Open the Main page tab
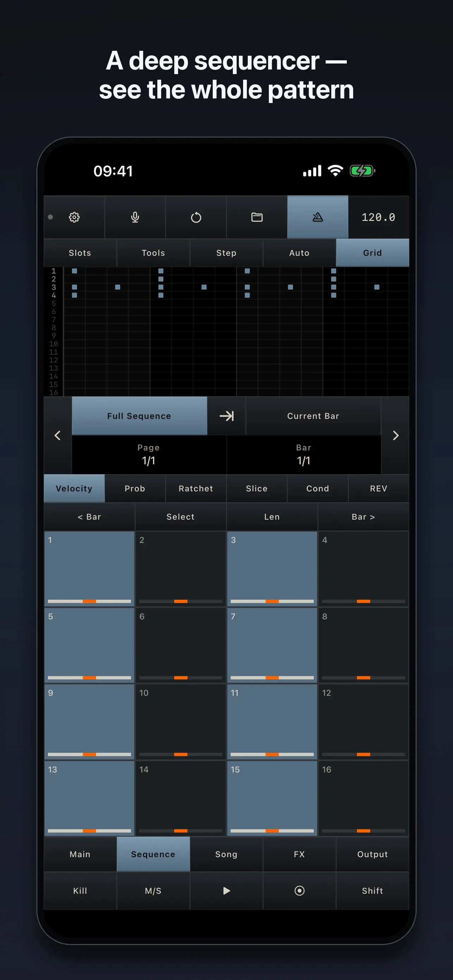 [x=80, y=854]
